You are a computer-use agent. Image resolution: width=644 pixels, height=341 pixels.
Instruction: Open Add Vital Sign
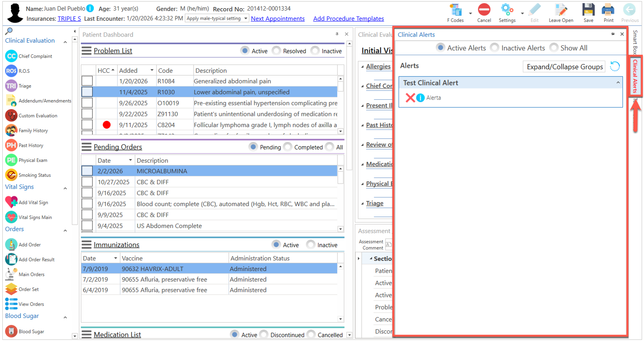(x=11, y=202)
